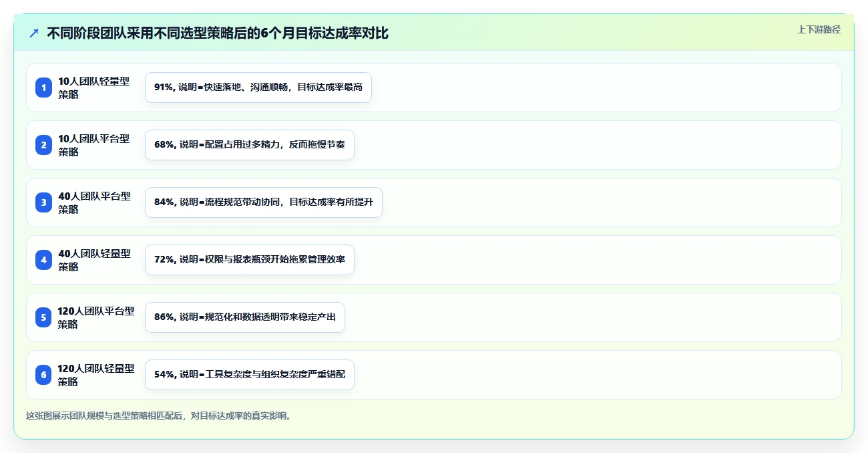Click the 上下游路径 label

[x=819, y=29]
